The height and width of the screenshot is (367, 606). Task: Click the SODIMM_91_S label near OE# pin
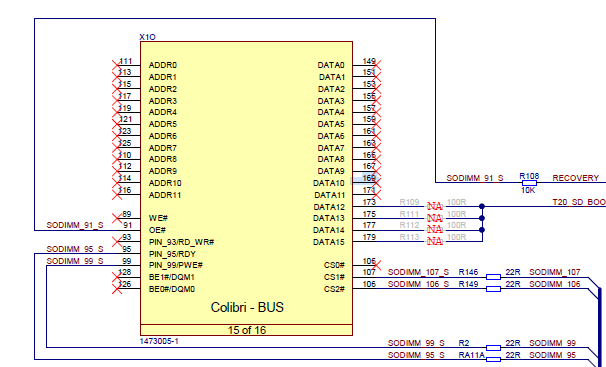point(75,225)
